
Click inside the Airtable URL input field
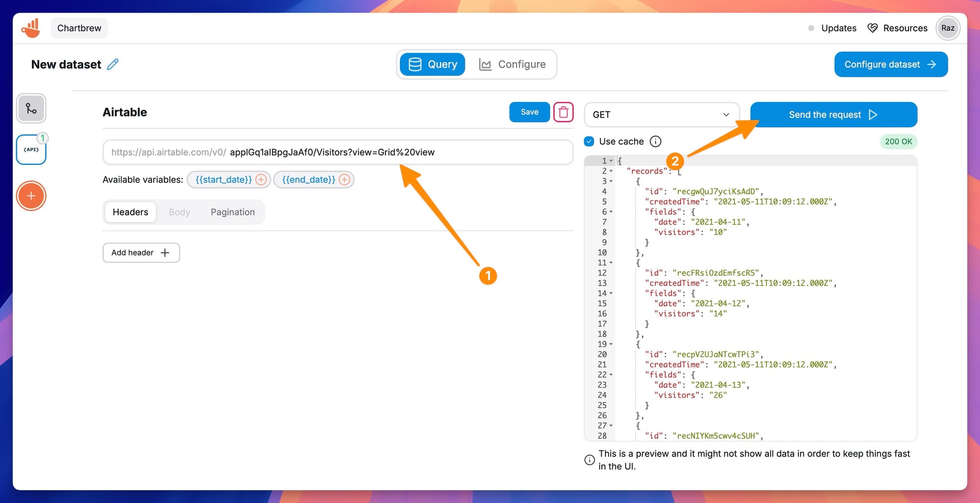338,152
